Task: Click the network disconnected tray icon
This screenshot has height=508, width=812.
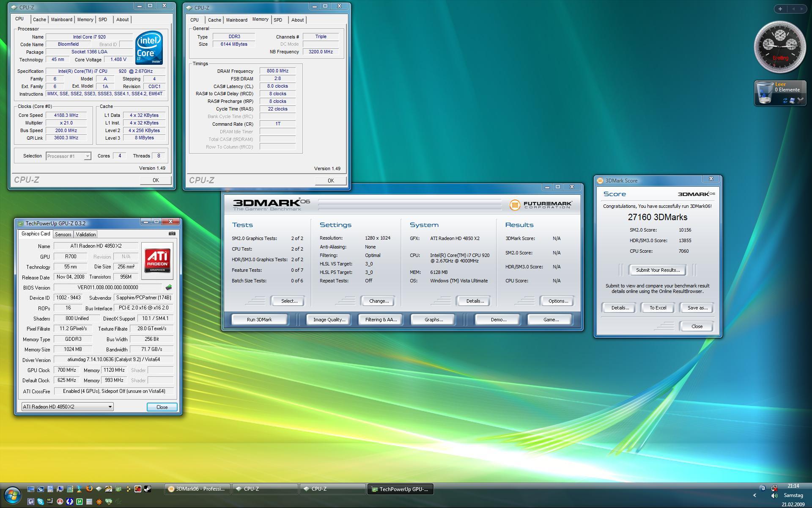Action: pos(774,488)
